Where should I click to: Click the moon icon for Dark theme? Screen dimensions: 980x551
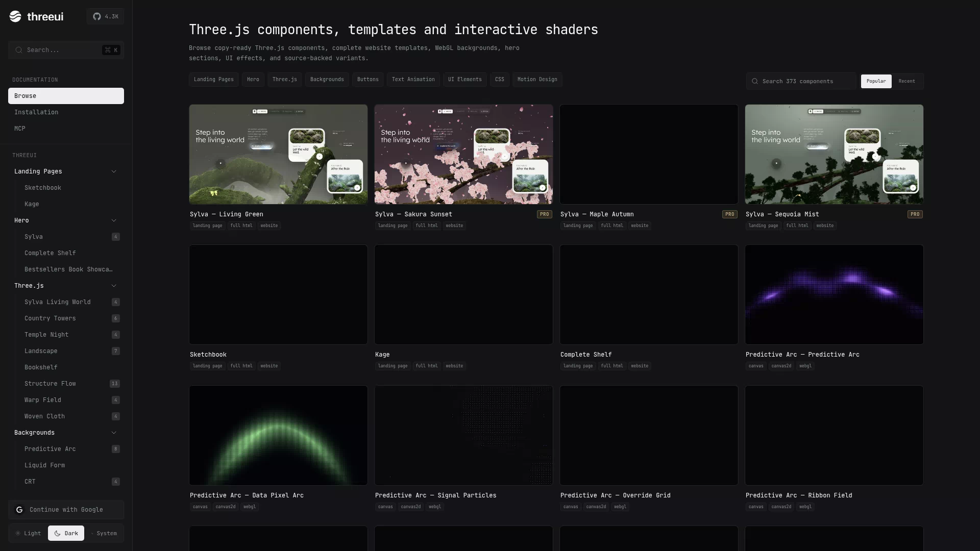[57, 533]
